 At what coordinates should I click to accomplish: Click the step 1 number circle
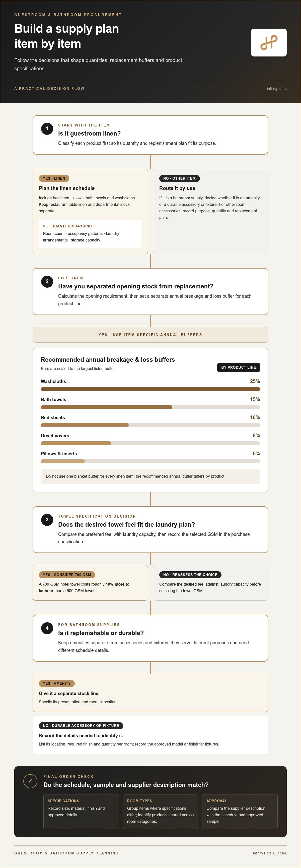point(47,128)
